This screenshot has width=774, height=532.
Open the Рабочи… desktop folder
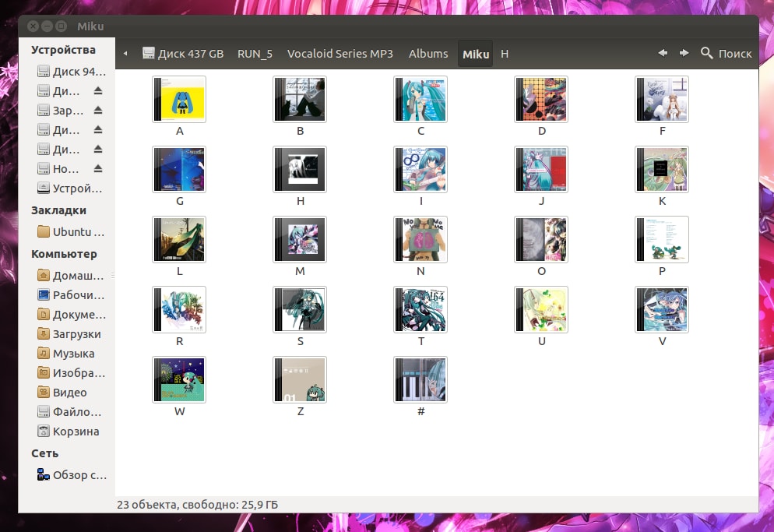(71, 295)
